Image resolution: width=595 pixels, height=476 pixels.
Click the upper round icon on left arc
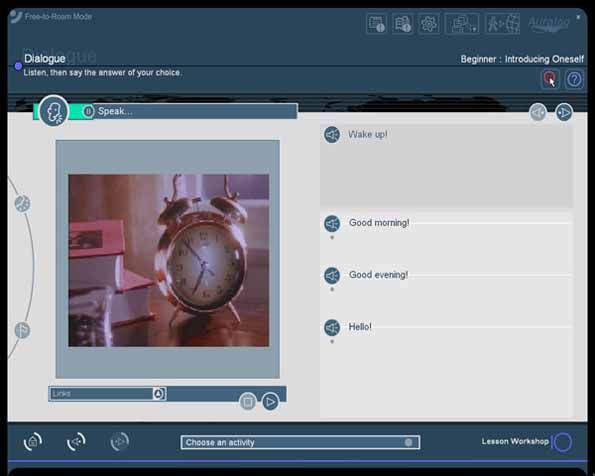[x=22, y=204]
